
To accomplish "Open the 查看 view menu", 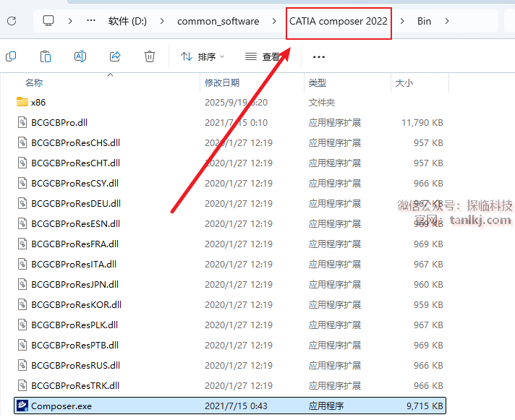I will click(x=263, y=57).
